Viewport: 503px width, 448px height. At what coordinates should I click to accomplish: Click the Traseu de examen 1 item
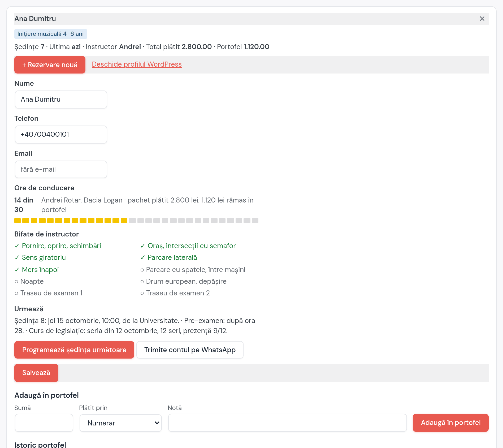point(49,293)
